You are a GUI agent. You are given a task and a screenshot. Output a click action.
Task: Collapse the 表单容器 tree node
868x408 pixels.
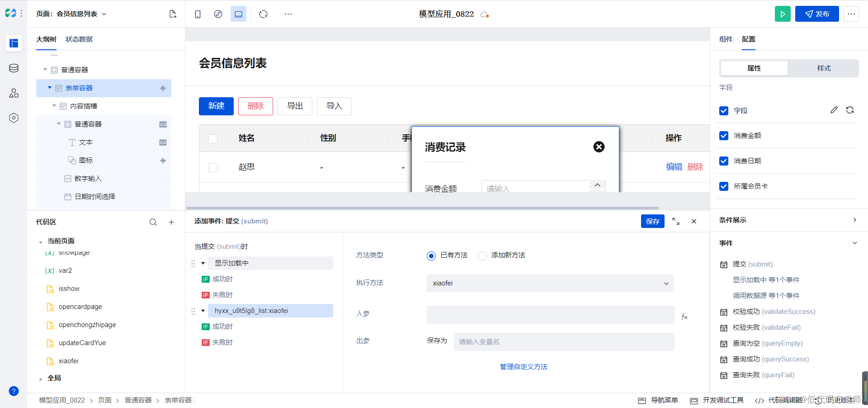(50, 88)
